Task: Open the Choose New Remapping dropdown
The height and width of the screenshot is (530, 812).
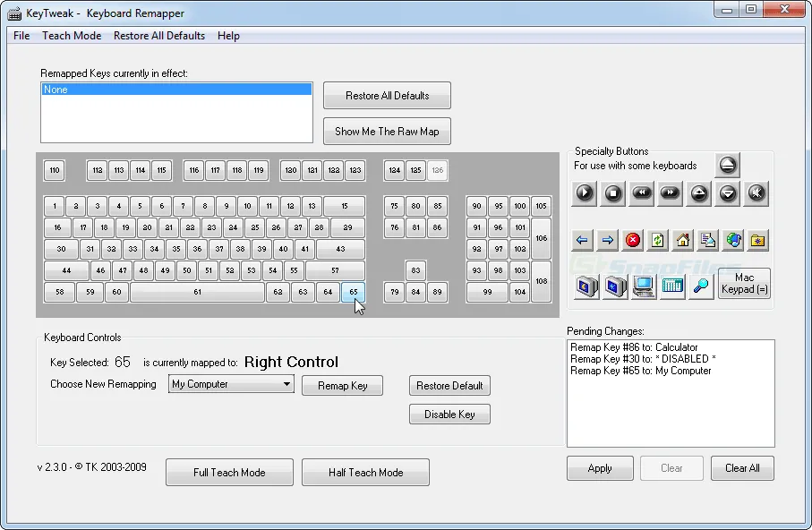Action: (x=231, y=384)
